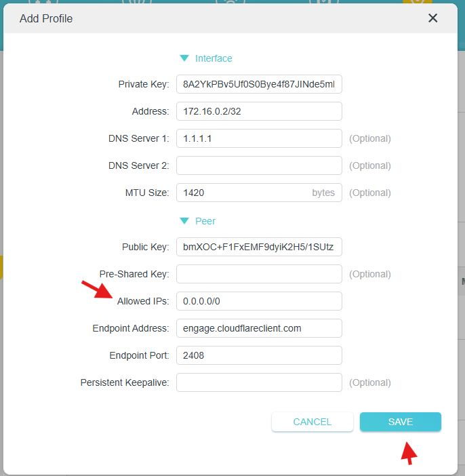Click the (Optional) text beside DNS Server 2

click(369, 165)
